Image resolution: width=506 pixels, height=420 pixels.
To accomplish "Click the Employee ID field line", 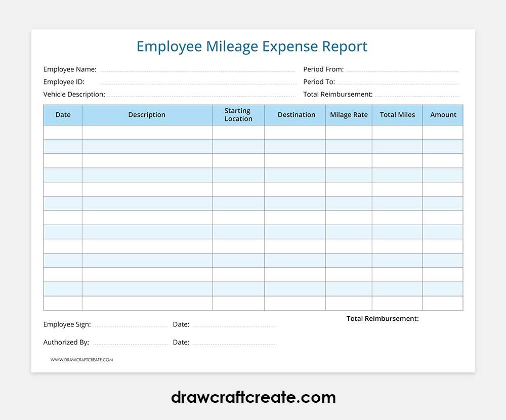I will point(197,82).
